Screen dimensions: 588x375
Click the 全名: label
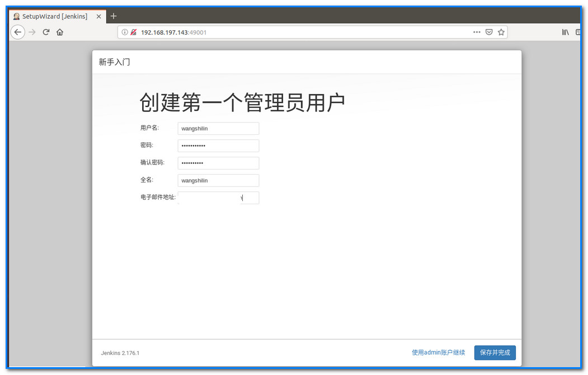coord(147,180)
